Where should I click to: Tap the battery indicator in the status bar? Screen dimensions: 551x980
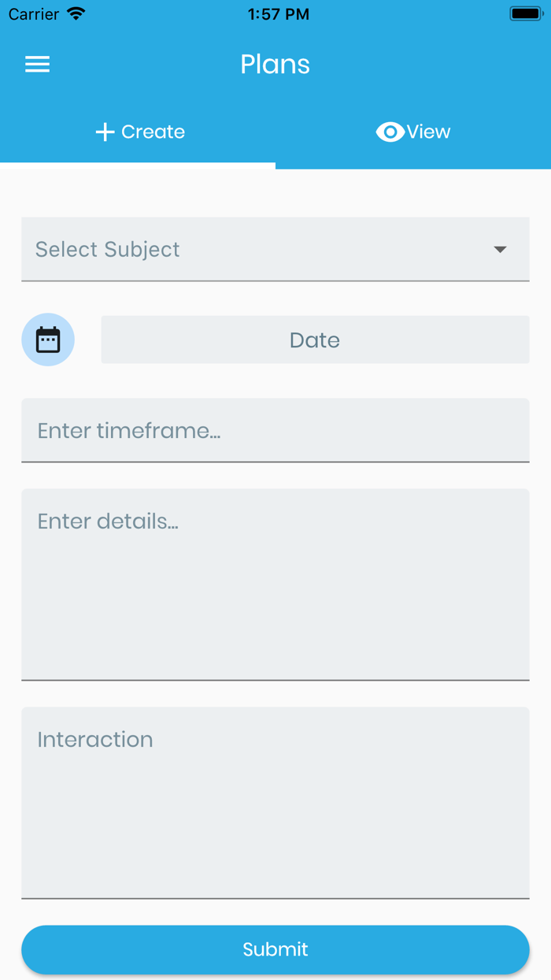pyautogui.click(x=523, y=13)
